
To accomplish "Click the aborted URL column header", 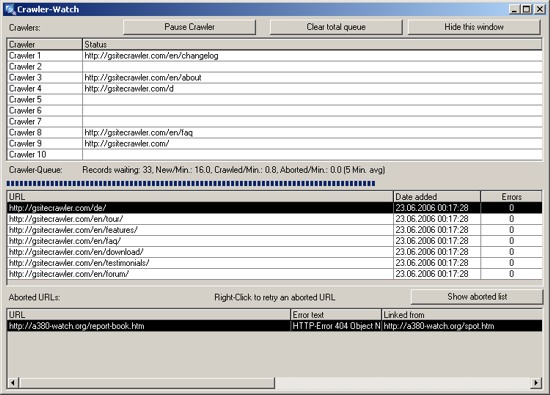I will (149, 314).
